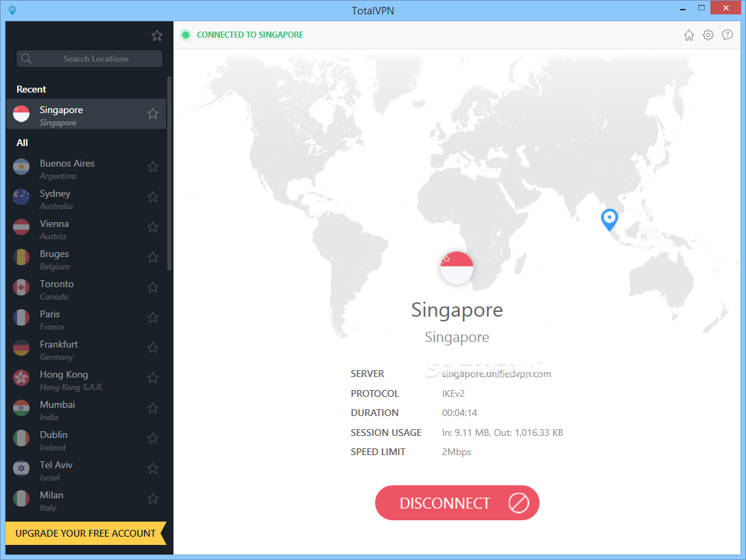The width and height of the screenshot is (746, 560).
Task: Click Belgium flag icon
Action: [21, 257]
